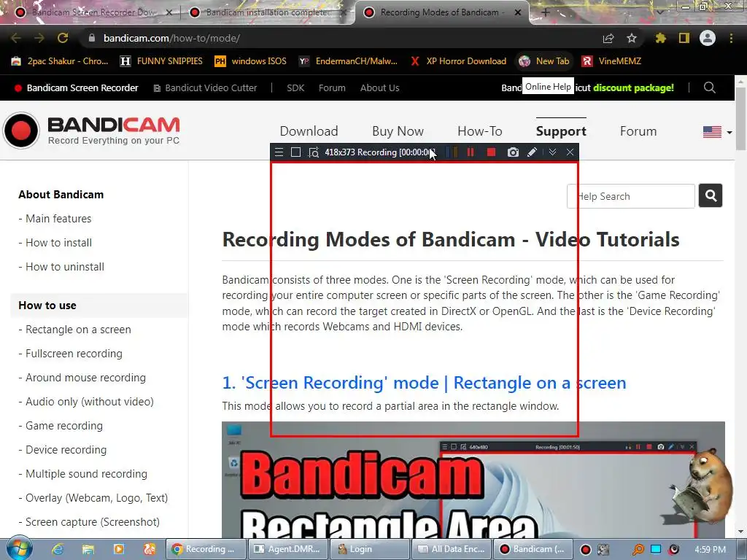This screenshot has width=747, height=560.
Task: Open the Buy Now menu item
Action: (398, 131)
